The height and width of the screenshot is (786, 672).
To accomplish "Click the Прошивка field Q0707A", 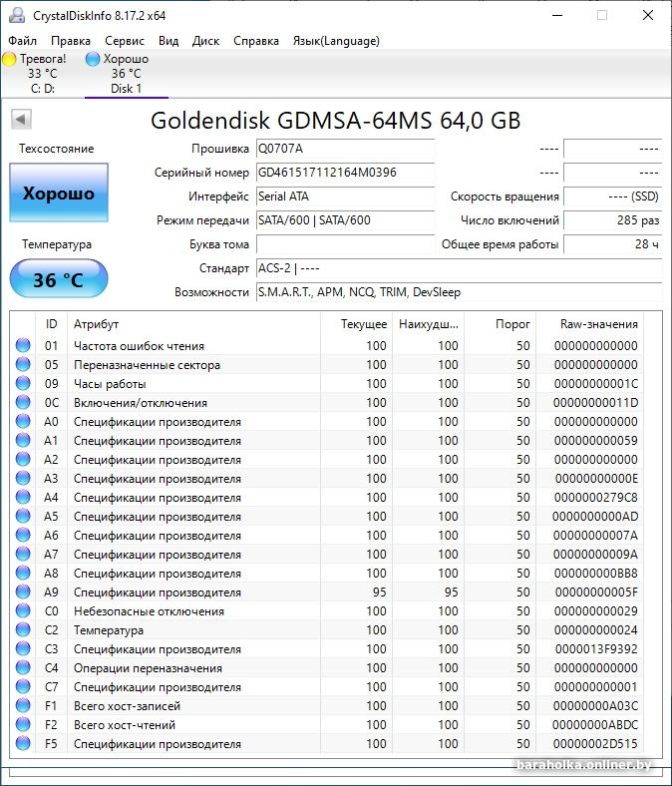I will tap(345, 149).
